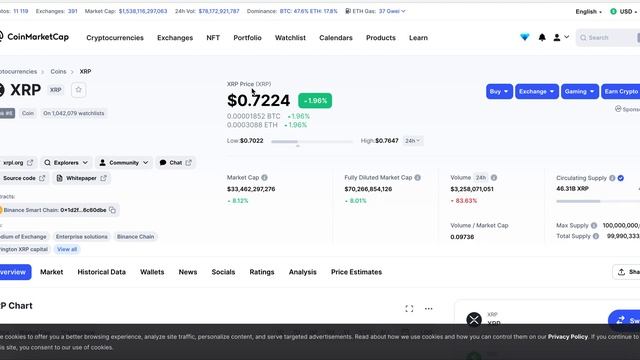Click the Max Supply info icon
This screenshot has height=360, width=640.
tap(594, 225)
